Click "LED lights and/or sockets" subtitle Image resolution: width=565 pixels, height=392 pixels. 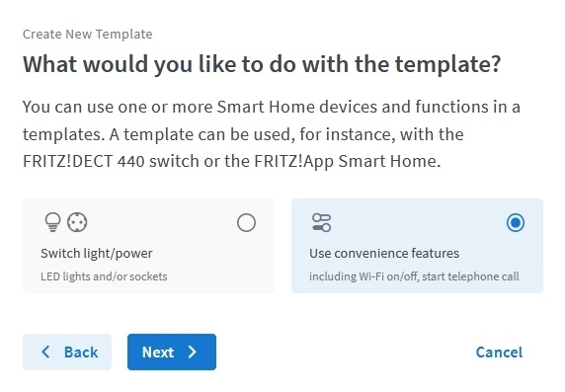pos(104,276)
